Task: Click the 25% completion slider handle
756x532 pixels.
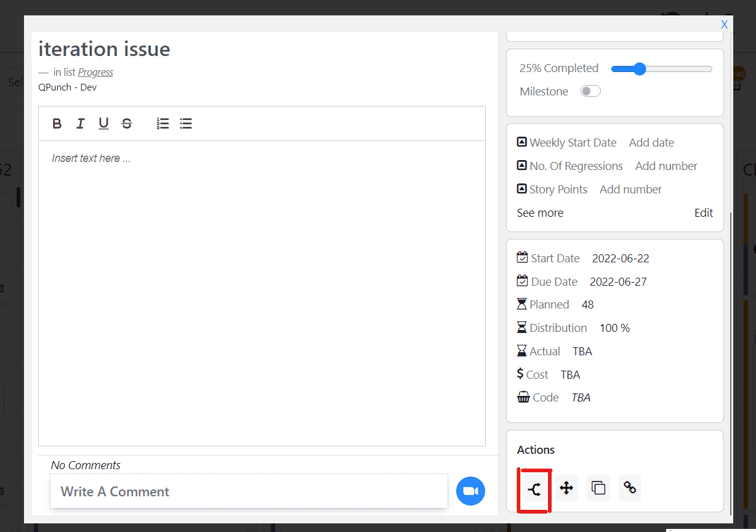Action: point(640,69)
